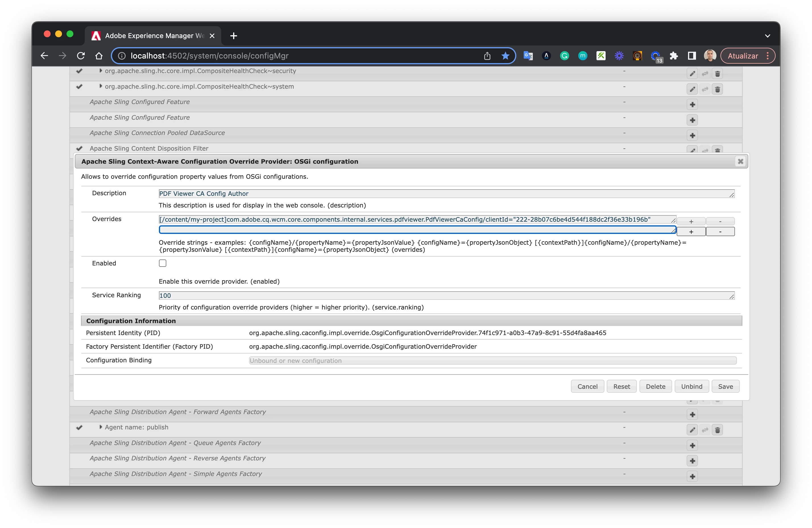Open browser Extensions puzzle icon
Screen dimensions: 812x528
click(674, 56)
